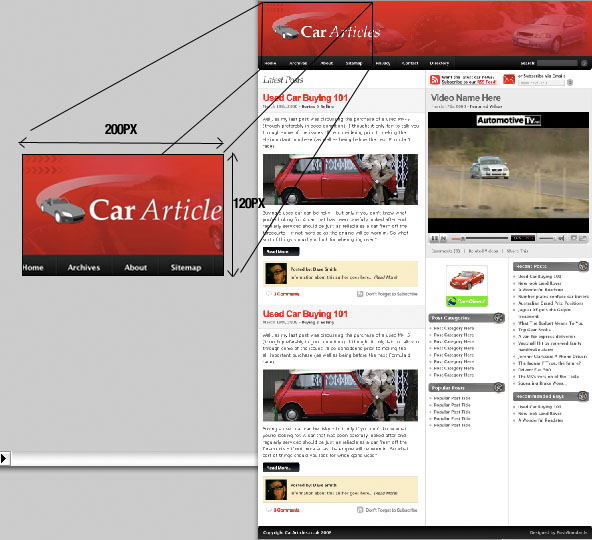
Task: Open the second Used Car Buying 101 title
Action: pyautogui.click(x=305, y=314)
